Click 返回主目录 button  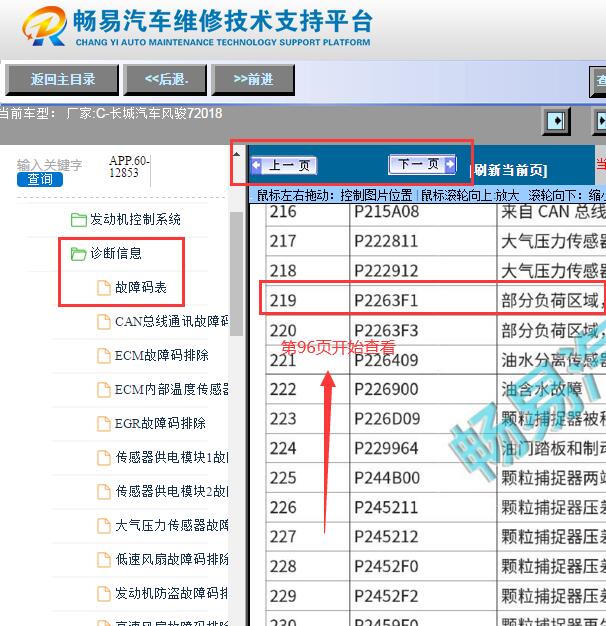click(62, 79)
